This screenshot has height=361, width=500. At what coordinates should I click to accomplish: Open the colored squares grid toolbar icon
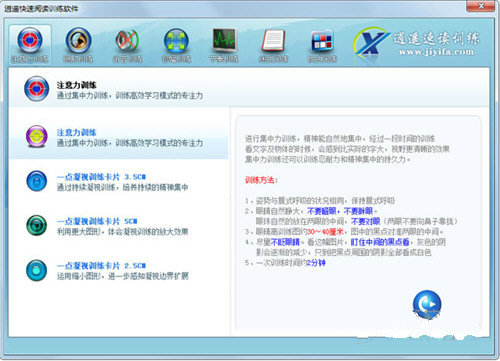point(322,41)
